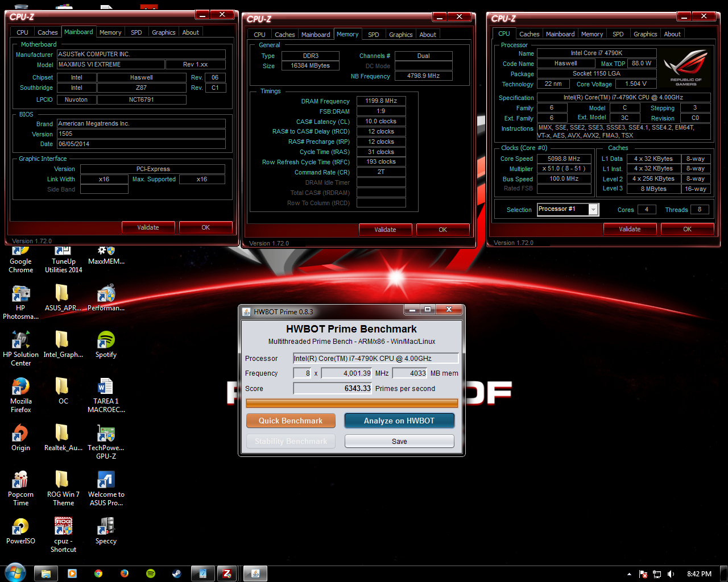The width and height of the screenshot is (728, 582).
Task: Launch Speccy from desktop icon
Action: (106, 531)
